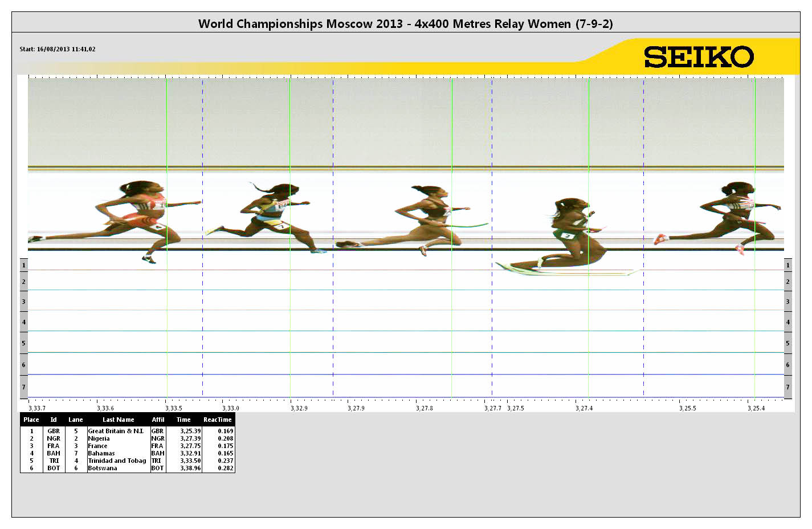
Task: Click the 3,33.7 time scale marker
Action: 37,408
